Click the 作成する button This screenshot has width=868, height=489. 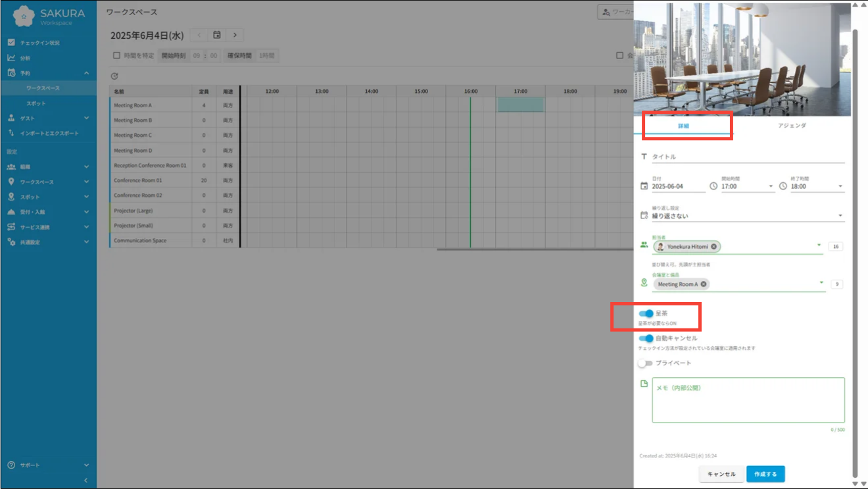(765, 474)
